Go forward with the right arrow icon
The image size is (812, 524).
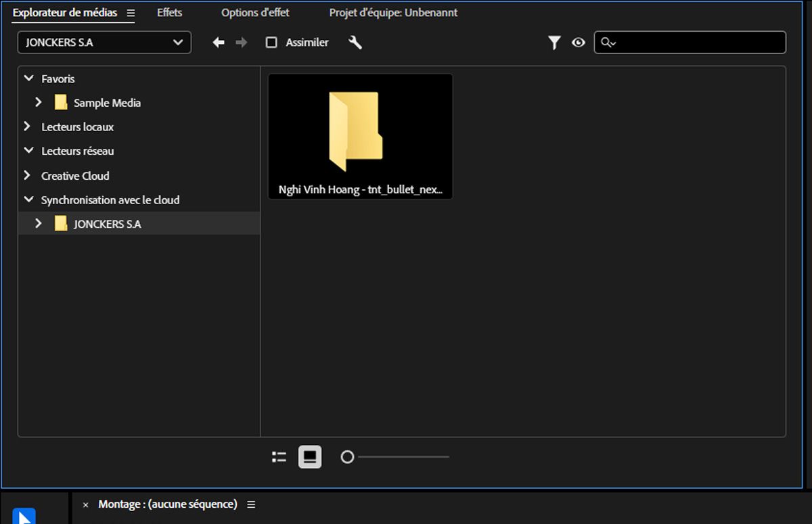click(x=242, y=43)
